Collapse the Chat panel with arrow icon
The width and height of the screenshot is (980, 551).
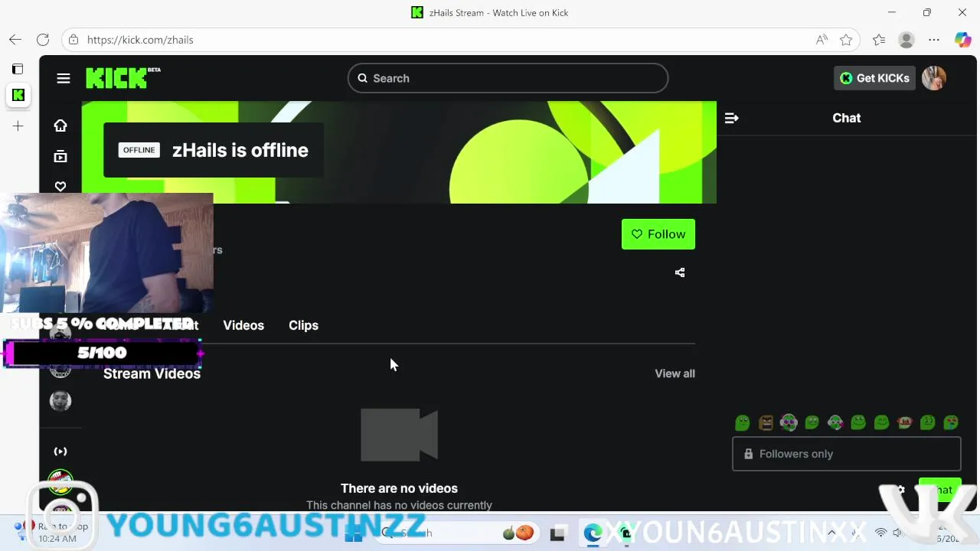point(731,118)
